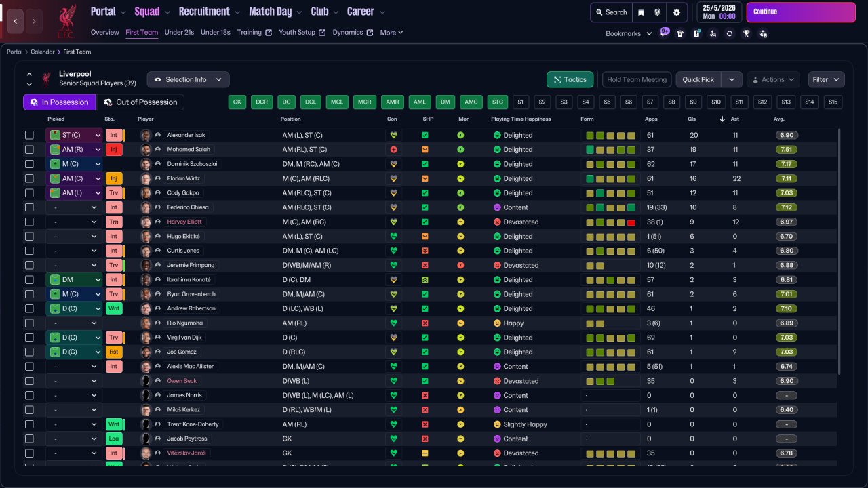868x488 pixels.
Task: Switch to the Under 21s tab
Action: [179, 33]
